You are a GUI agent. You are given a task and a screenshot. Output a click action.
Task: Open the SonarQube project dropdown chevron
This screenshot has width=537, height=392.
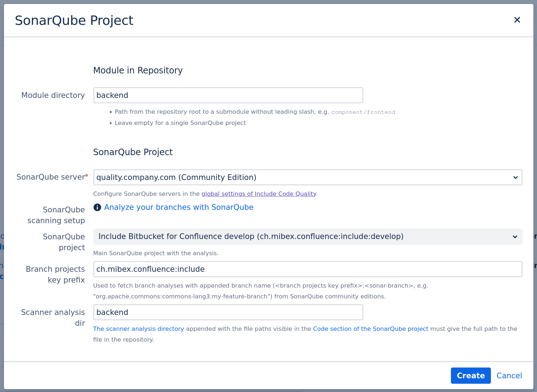pyautogui.click(x=515, y=237)
